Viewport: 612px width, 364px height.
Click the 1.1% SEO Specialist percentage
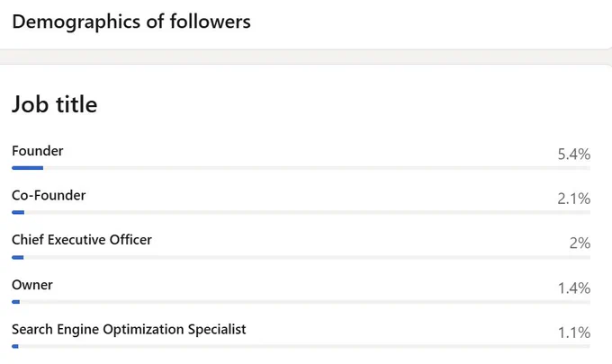click(574, 333)
